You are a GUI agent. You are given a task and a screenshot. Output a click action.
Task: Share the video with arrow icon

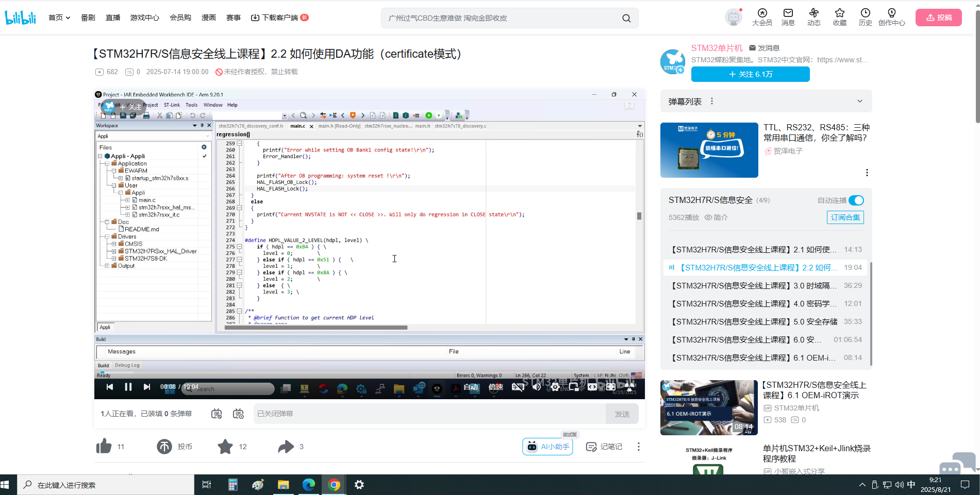point(286,447)
